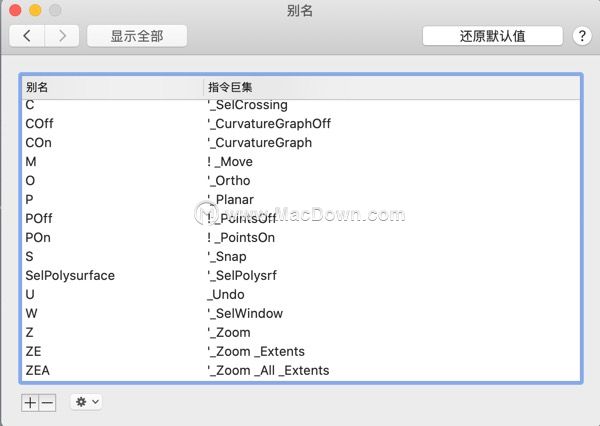Sort by the 指令巨集 column header
This screenshot has height=426, width=600.
click(392, 87)
